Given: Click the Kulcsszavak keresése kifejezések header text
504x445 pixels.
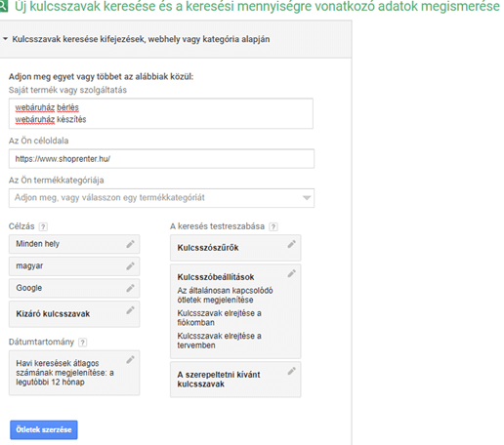Looking at the screenshot, I should pos(141,39).
